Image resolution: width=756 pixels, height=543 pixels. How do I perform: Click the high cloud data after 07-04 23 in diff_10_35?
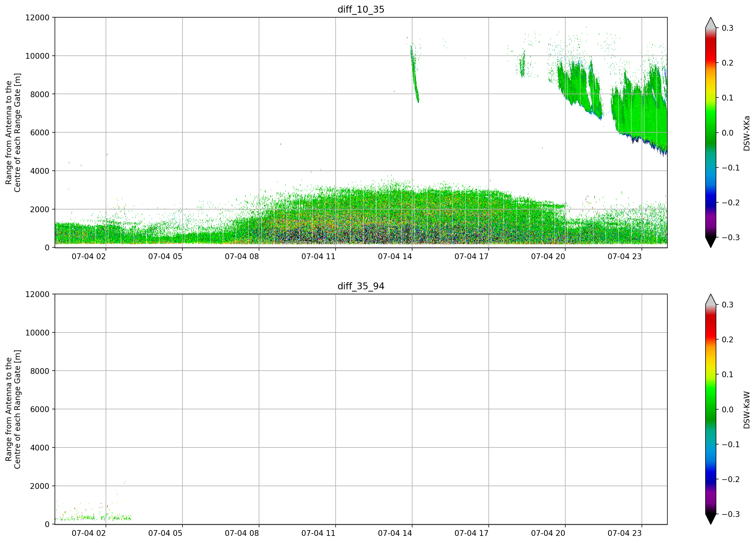(x=655, y=110)
